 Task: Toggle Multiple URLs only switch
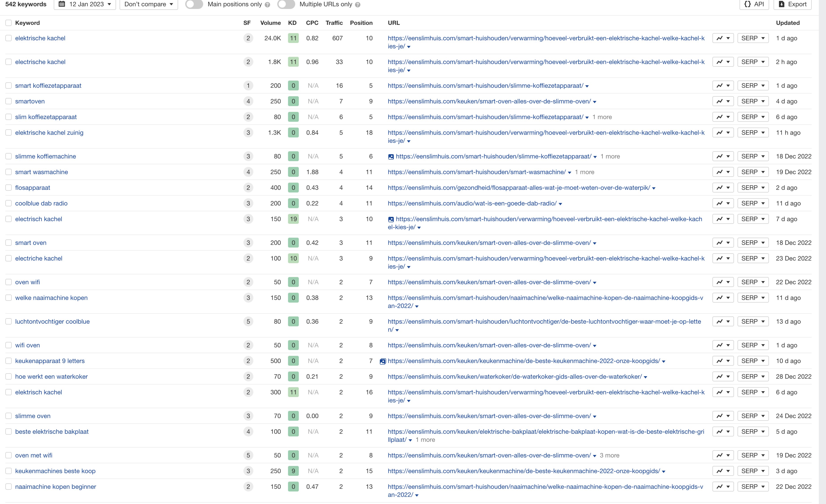click(x=286, y=4)
